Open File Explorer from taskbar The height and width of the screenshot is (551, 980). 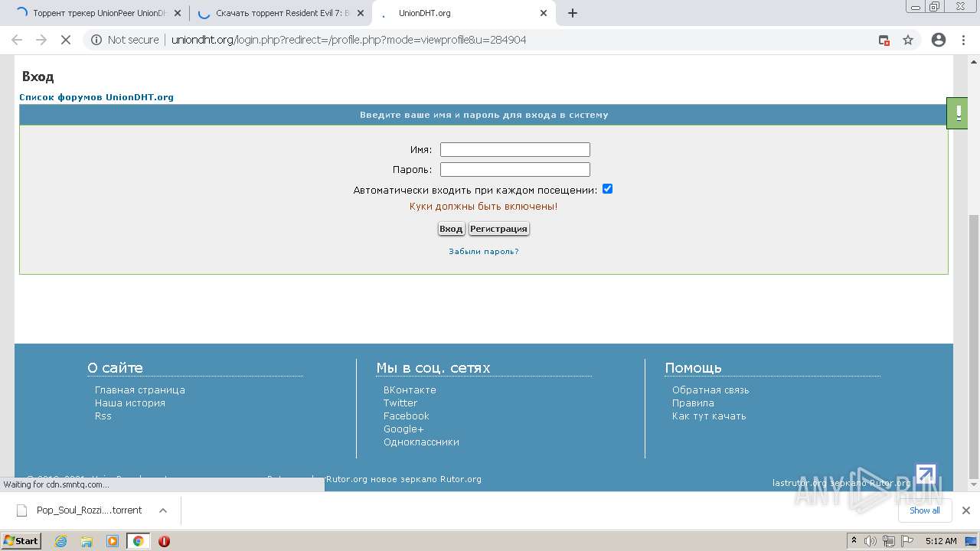87,541
